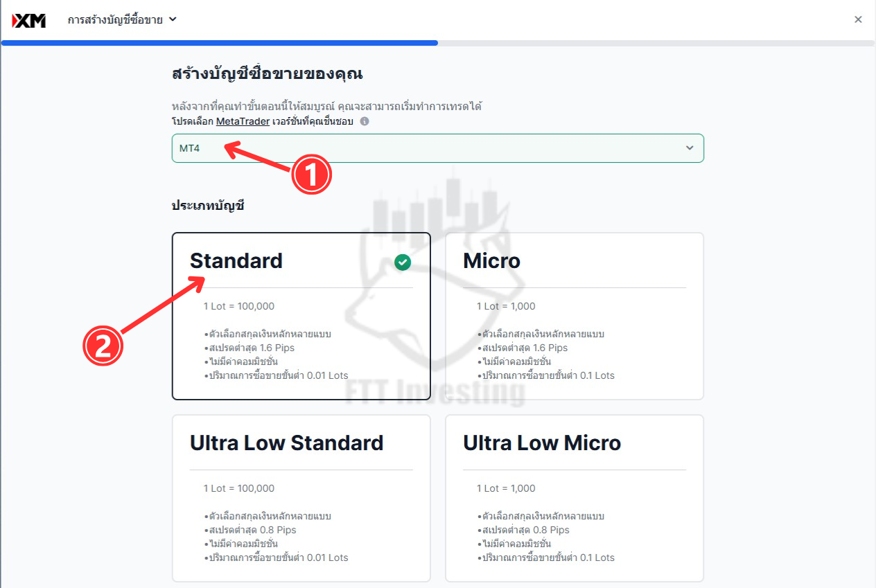Click the green checkmark on the Standard card
876x588 pixels.
pyautogui.click(x=403, y=262)
